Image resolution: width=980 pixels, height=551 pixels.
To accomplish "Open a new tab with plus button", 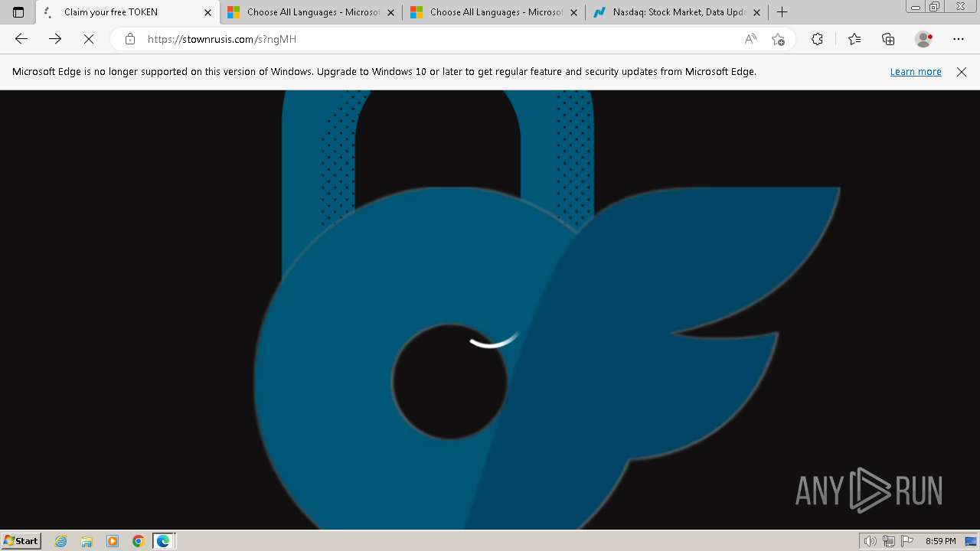I will pyautogui.click(x=782, y=12).
